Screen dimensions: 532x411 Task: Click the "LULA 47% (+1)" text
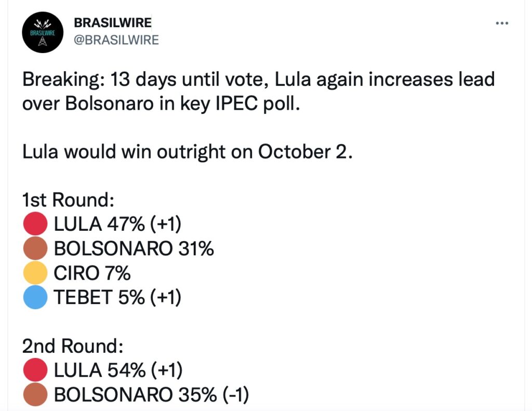[x=117, y=224]
